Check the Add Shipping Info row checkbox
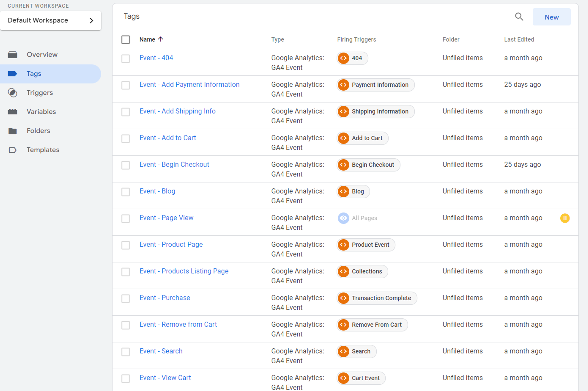This screenshot has width=588, height=391. pyautogui.click(x=126, y=112)
